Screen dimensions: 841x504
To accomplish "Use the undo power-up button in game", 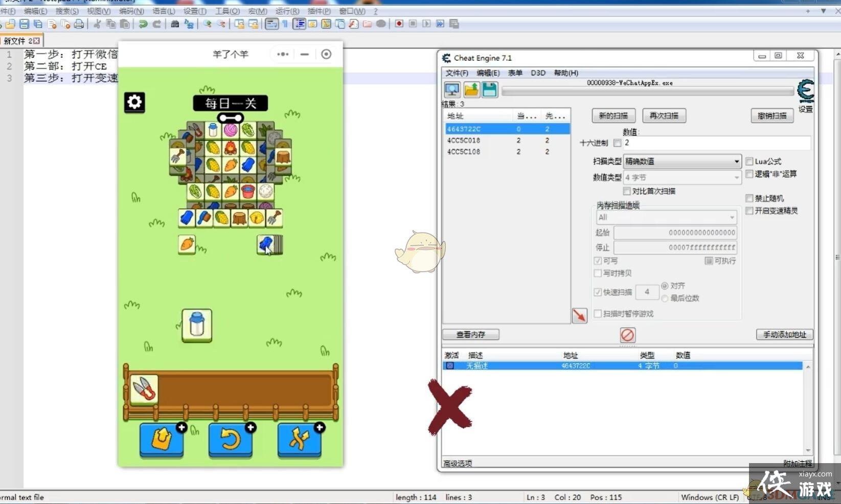I will (x=231, y=440).
